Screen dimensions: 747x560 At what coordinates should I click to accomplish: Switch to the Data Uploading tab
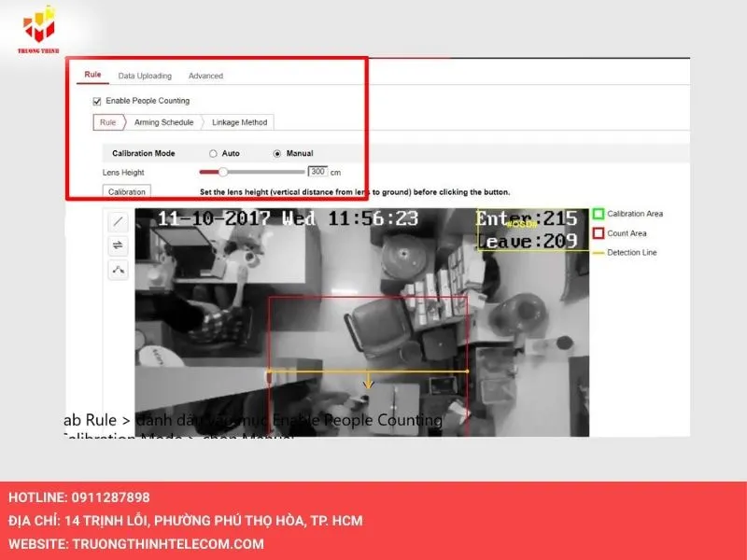[x=145, y=76]
